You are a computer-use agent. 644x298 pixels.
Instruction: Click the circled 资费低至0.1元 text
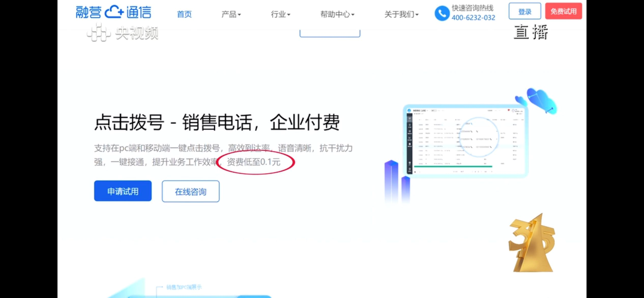coord(254,162)
